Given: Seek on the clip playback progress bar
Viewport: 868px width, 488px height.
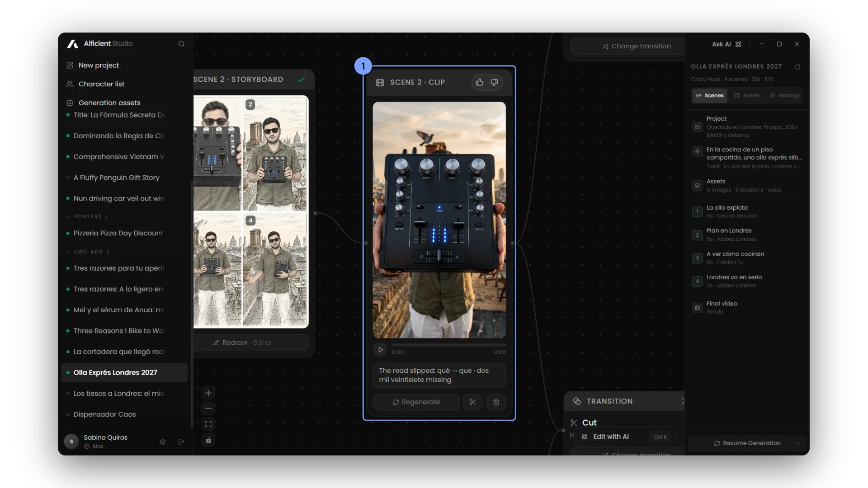Looking at the screenshot, I should pos(448,346).
